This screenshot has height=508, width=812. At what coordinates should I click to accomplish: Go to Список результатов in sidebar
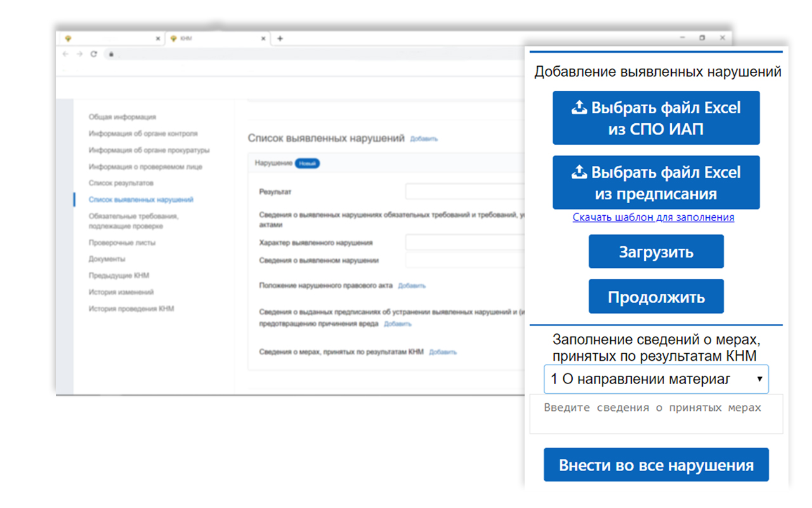point(121,183)
